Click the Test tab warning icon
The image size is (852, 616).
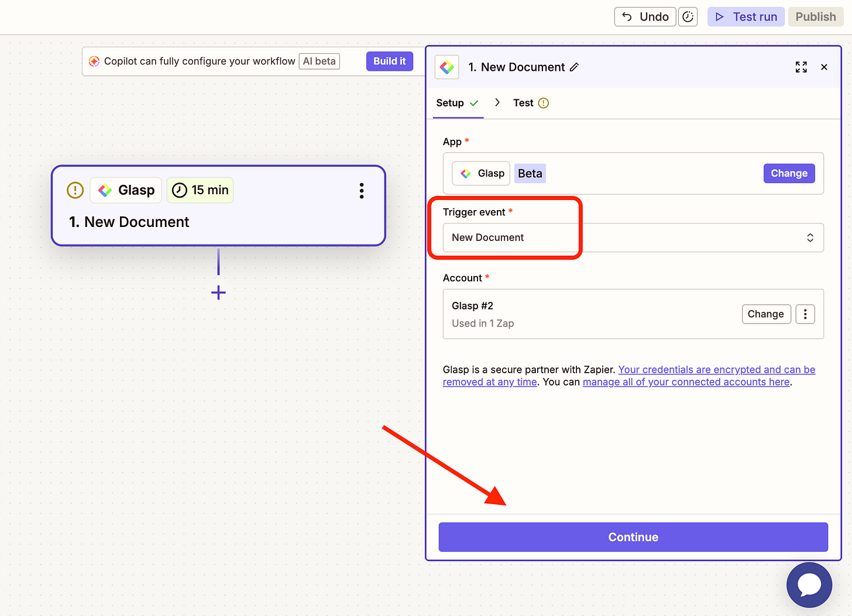pos(544,103)
